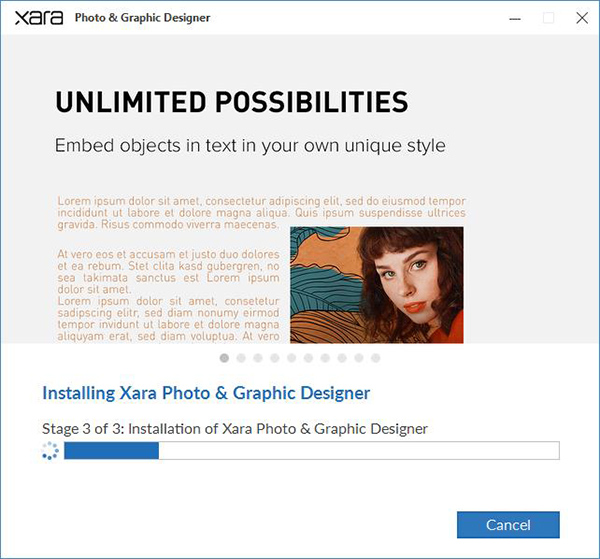The image size is (600, 559).
Task: Cancel the Xara installation
Action: 508,525
